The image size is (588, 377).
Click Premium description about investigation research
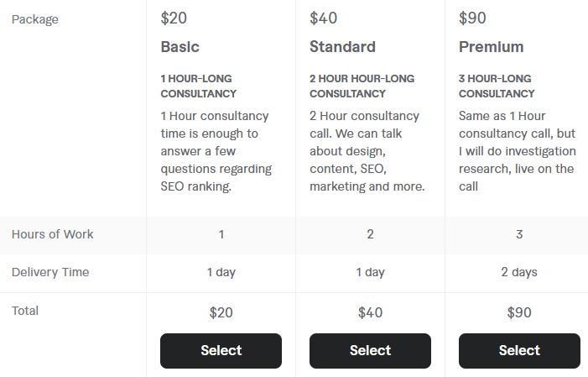pos(518,151)
